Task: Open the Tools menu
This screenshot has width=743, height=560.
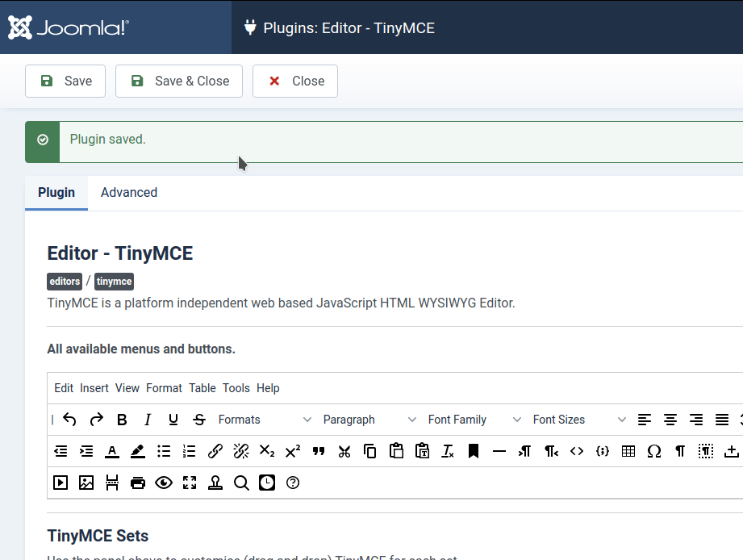Action: click(x=236, y=388)
